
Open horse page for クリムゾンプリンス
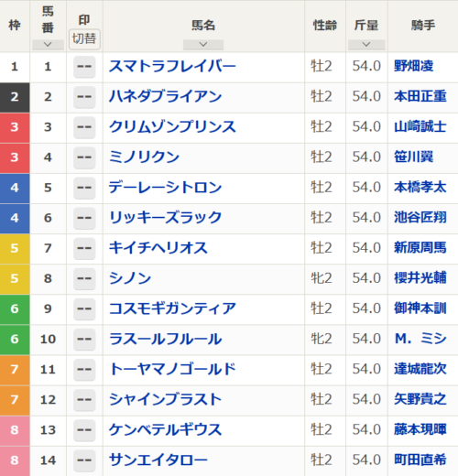pyautogui.click(x=172, y=127)
